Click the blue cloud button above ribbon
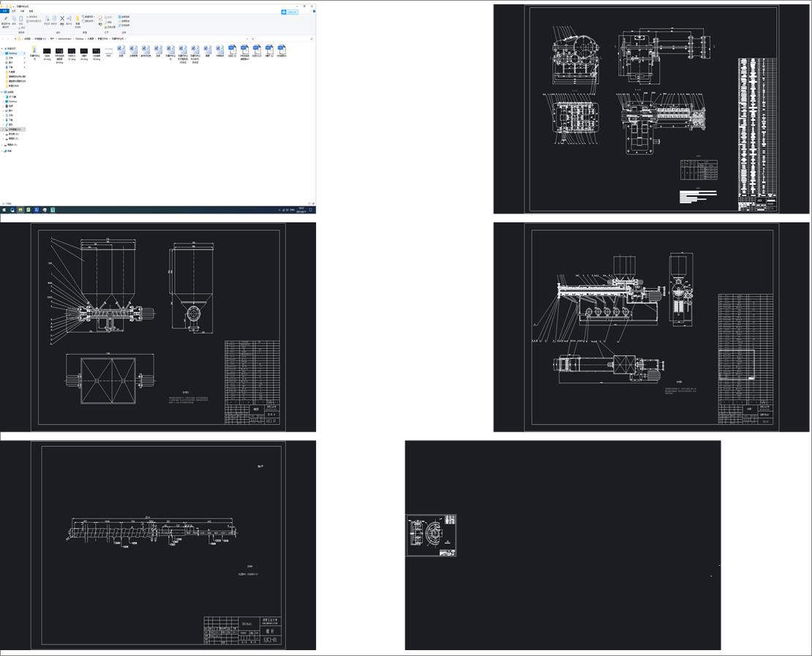Viewport: 812px width, 656px height. click(290, 12)
